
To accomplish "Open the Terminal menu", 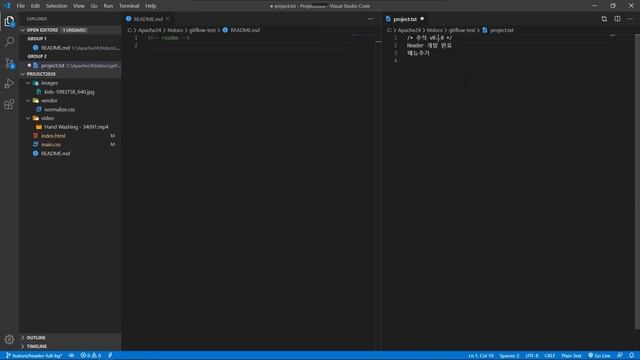I will pyautogui.click(x=129, y=6).
